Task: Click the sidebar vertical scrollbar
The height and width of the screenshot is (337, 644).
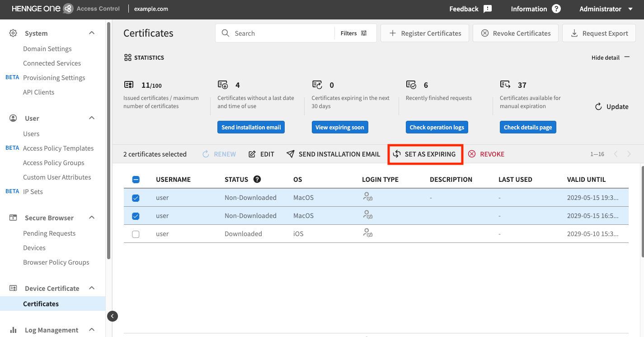Action: pos(108,140)
